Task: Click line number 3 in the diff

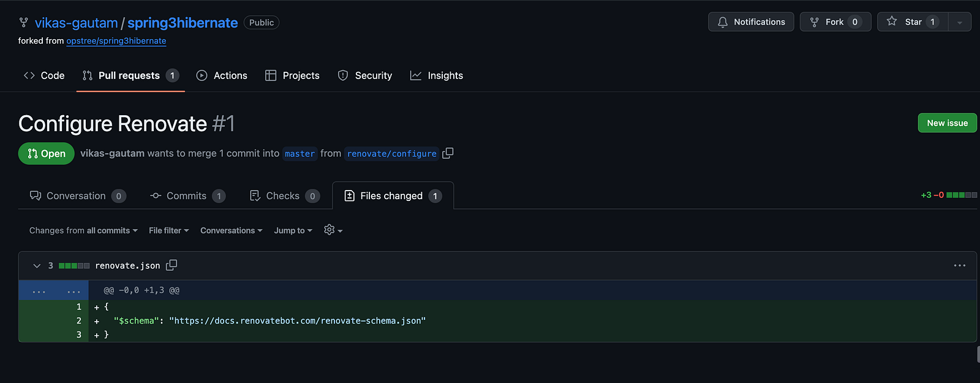Action: pyautogui.click(x=78, y=335)
